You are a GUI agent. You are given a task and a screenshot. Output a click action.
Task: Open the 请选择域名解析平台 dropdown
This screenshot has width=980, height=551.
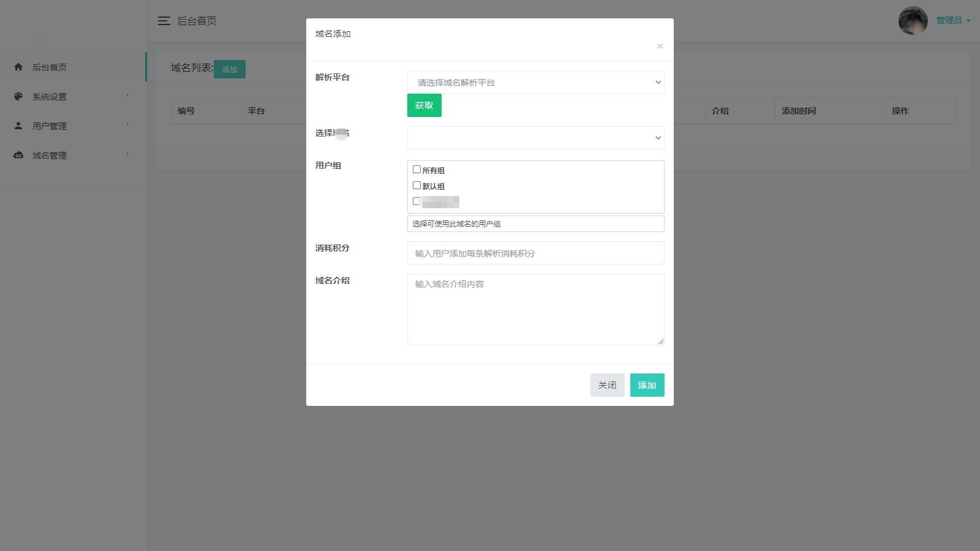tap(535, 82)
